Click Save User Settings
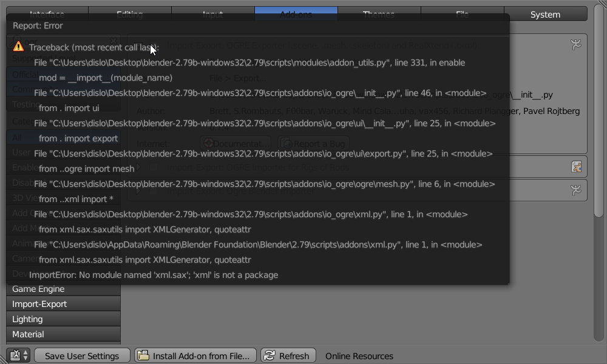 pyautogui.click(x=82, y=356)
